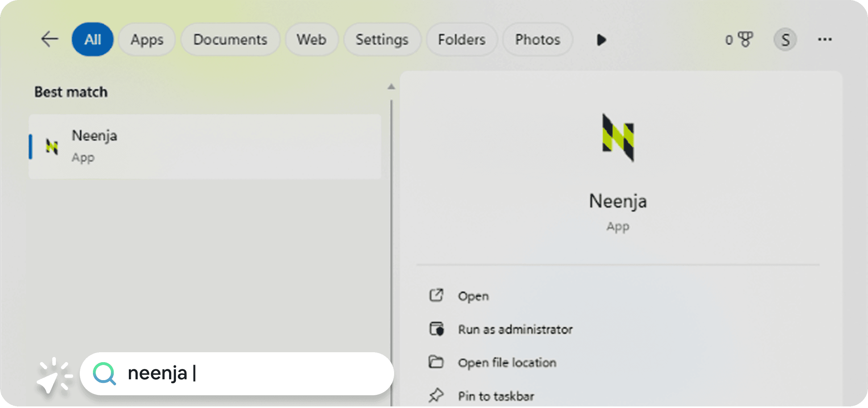Screen dimensions: 868x408
Task: Open the S account avatar
Action: click(785, 39)
